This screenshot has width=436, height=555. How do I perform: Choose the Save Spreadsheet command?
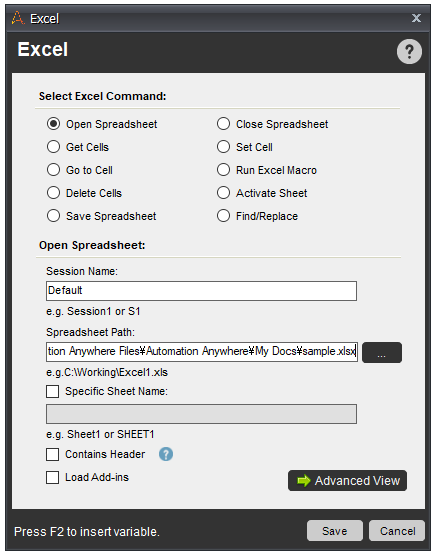[x=53, y=216]
